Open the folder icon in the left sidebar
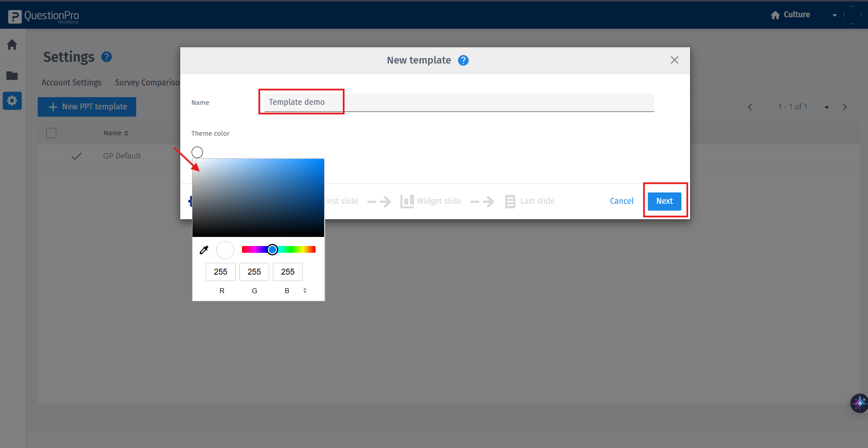 coord(12,75)
